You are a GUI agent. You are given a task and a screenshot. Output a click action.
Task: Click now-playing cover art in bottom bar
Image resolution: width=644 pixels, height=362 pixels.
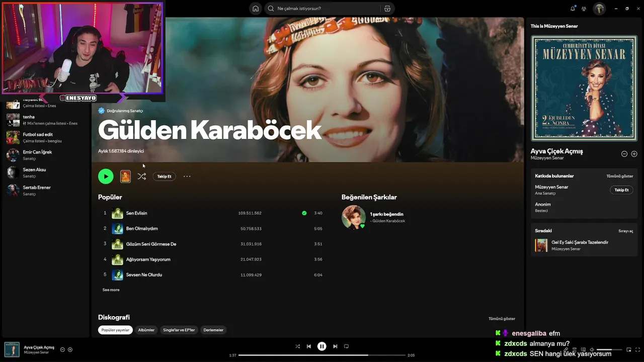click(12, 349)
